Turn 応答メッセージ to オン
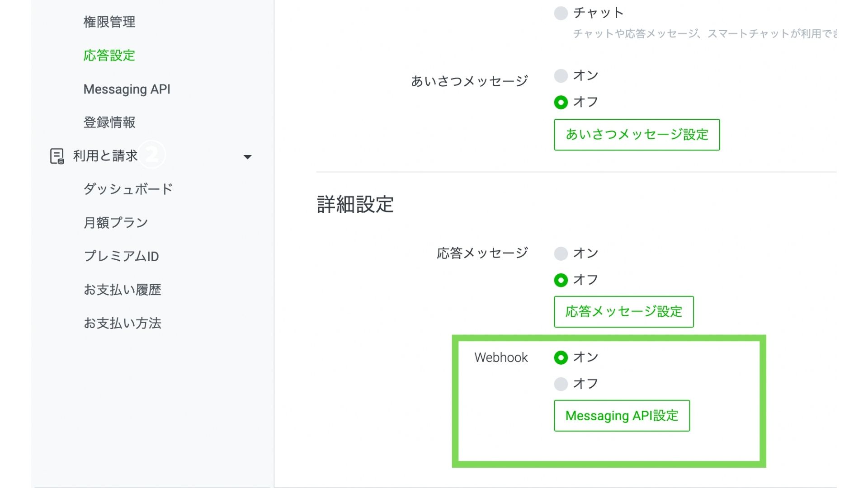 tap(561, 253)
